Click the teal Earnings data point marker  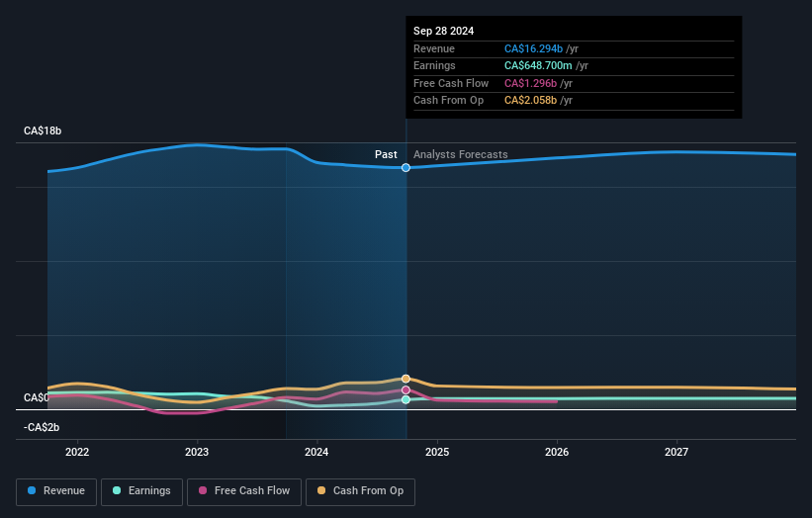(x=406, y=399)
